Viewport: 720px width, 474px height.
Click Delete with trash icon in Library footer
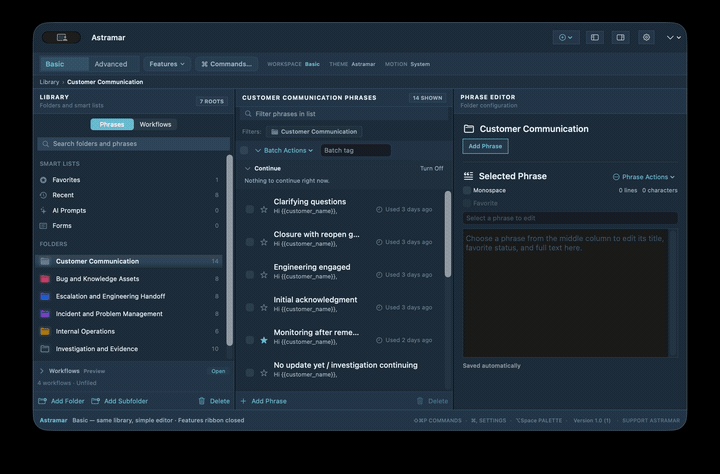point(214,401)
